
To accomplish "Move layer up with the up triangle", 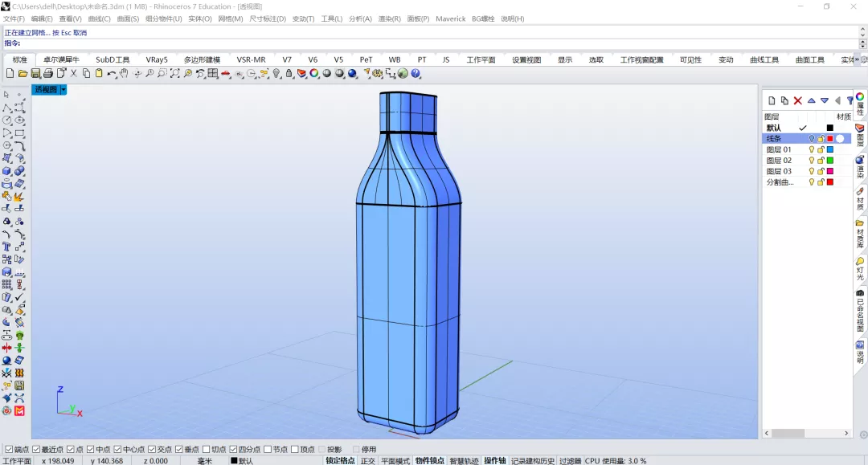I will (x=812, y=100).
